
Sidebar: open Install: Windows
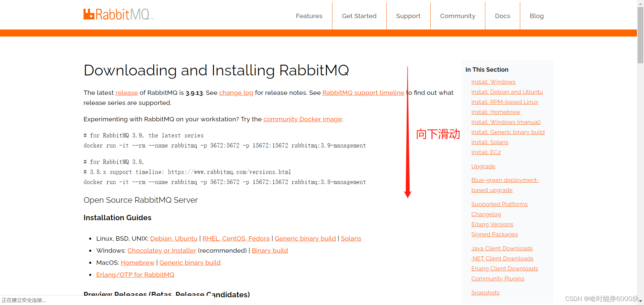click(x=493, y=82)
